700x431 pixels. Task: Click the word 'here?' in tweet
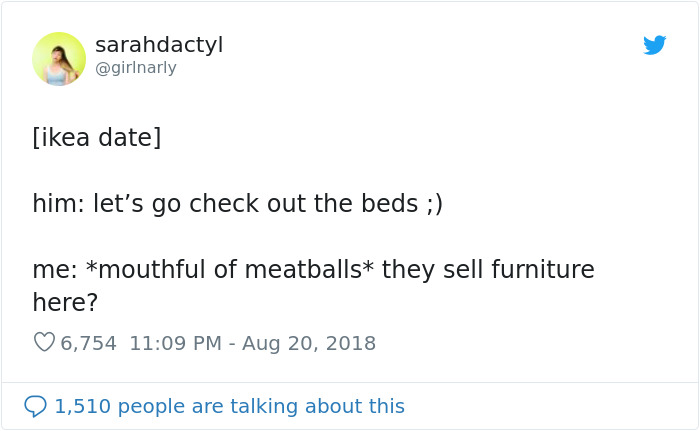65,303
